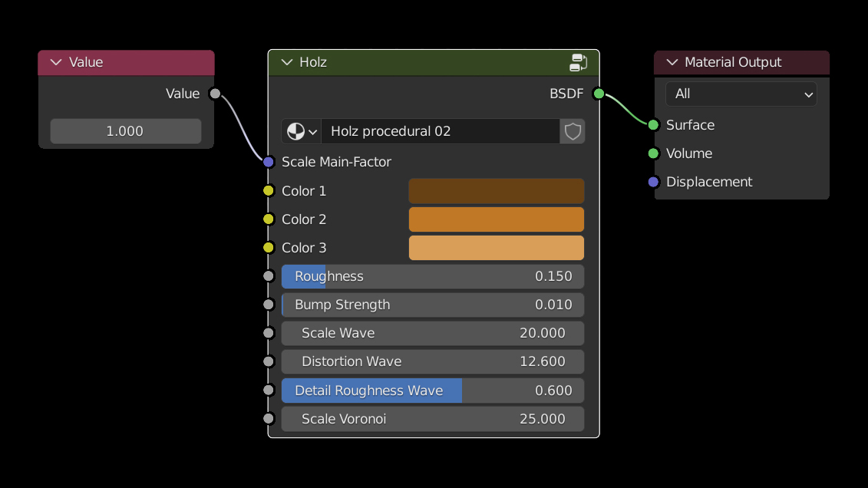Collapse the Value node
The image size is (868, 488).
[x=55, y=62]
